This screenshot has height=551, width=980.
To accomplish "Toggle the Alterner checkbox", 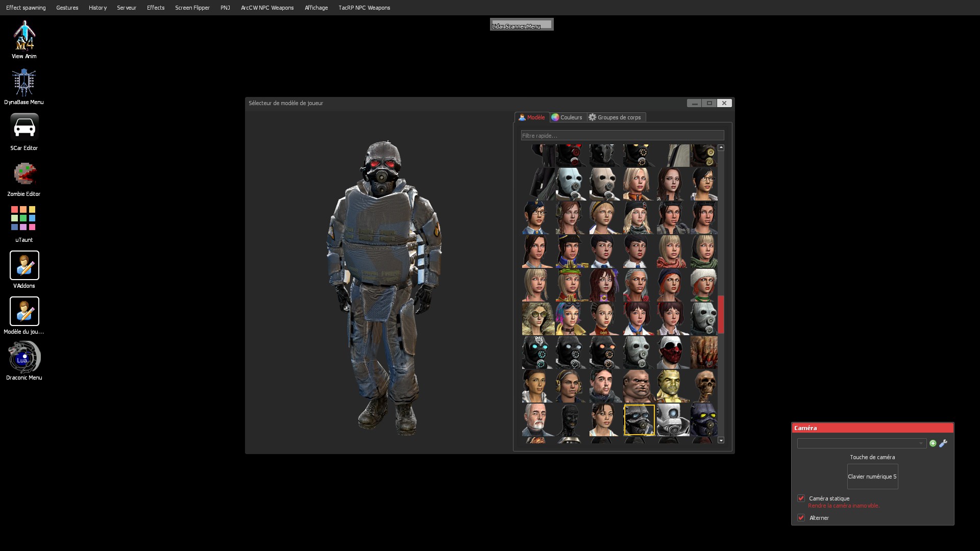I will tap(801, 518).
